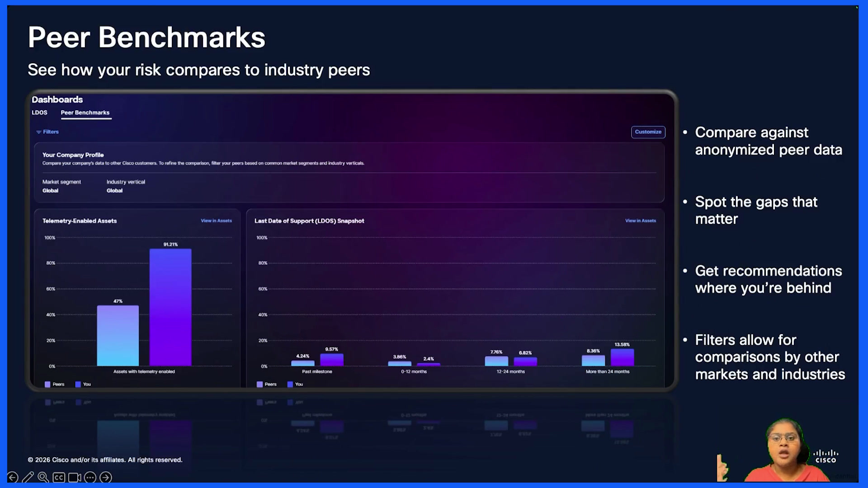Click the Your Company Profile heading

coord(73,155)
